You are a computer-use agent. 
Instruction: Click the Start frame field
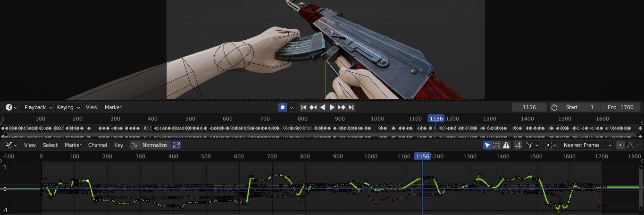(x=580, y=107)
